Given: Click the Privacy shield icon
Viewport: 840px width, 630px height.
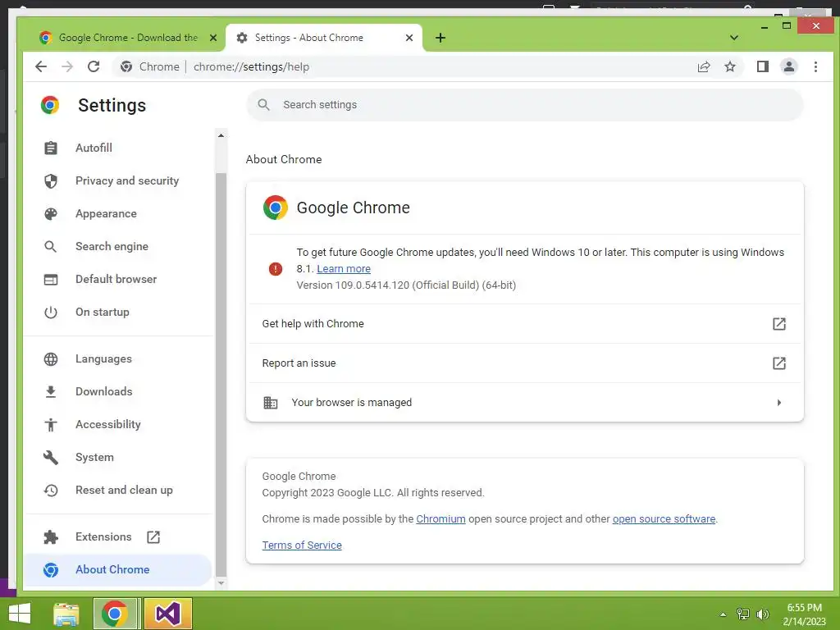Looking at the screenshot, I should pos(50,180).
